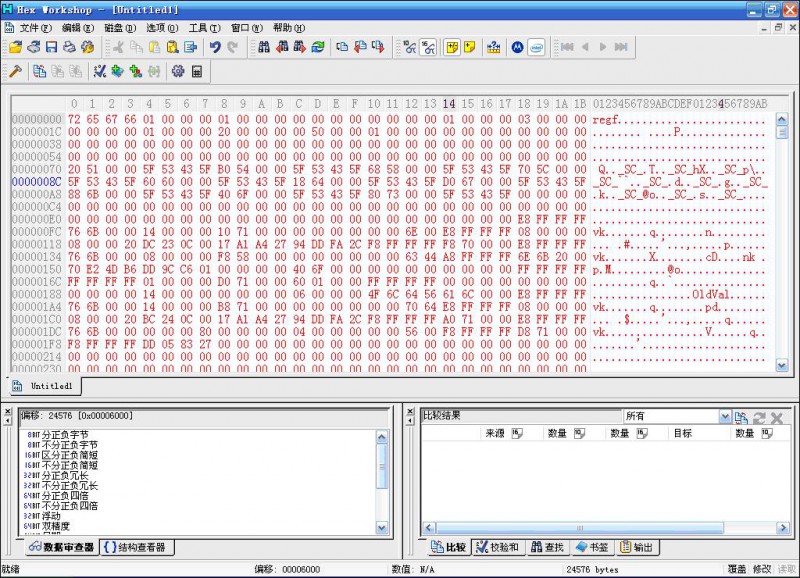Close the compare results panel with X

(x=410, y=411)
